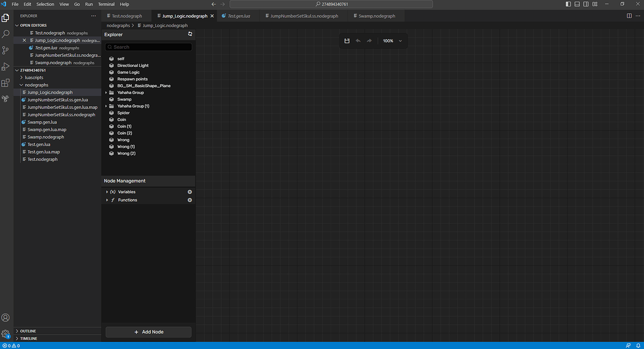The width and height of the screenshot is (644, 349).
Task: Open Test.gen.lua in file tree
Action: [39, 144]
